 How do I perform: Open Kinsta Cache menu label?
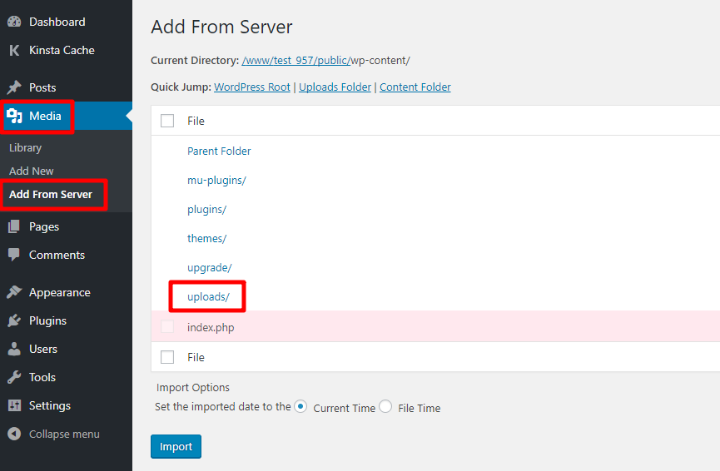click(62, 50)
